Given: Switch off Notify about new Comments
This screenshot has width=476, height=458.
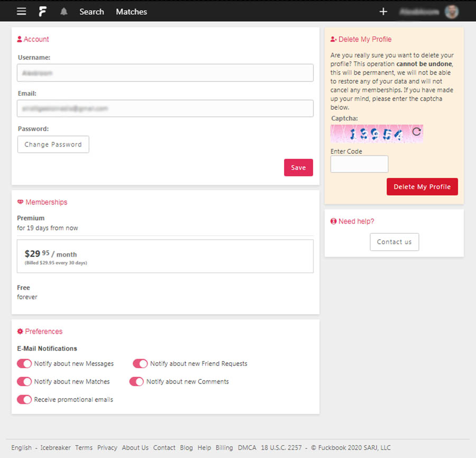Looking at the screenshot, I should (136, 381).
